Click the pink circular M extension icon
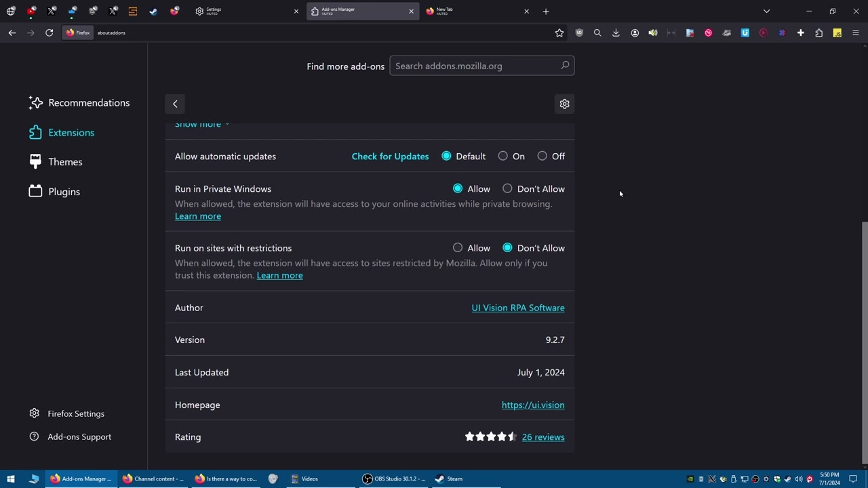Image resolution: width=868 pixels, height=488 pixels. coord(709,33)
